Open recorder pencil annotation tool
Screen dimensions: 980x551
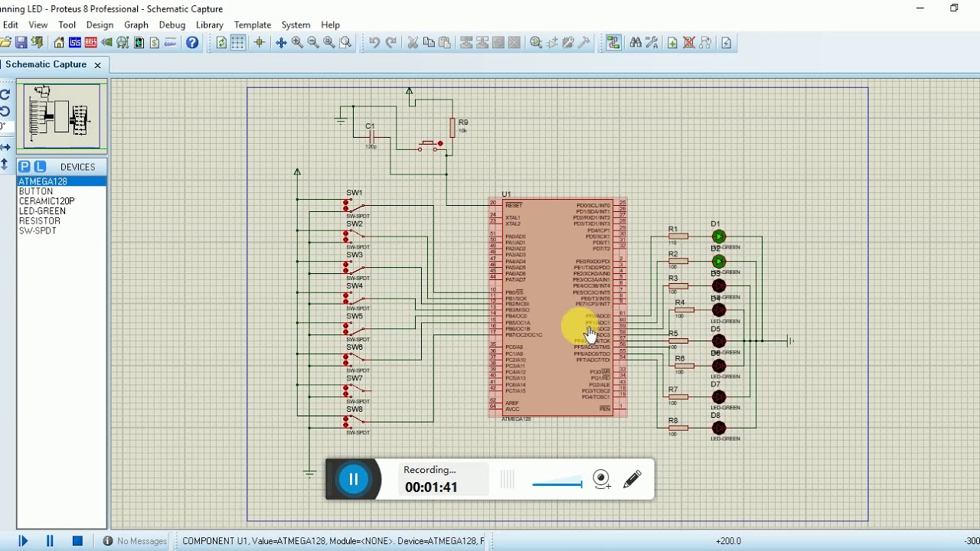point(632,480)
